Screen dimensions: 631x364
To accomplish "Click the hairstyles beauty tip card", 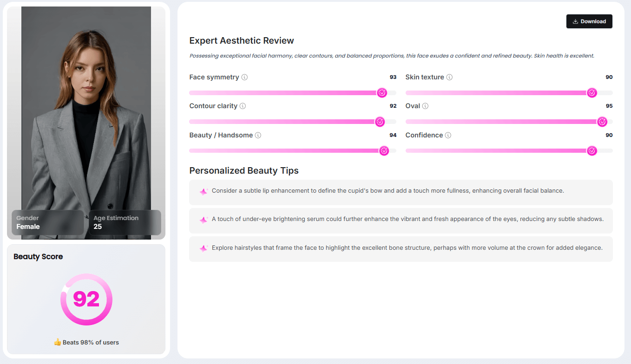I will (401, 248).
